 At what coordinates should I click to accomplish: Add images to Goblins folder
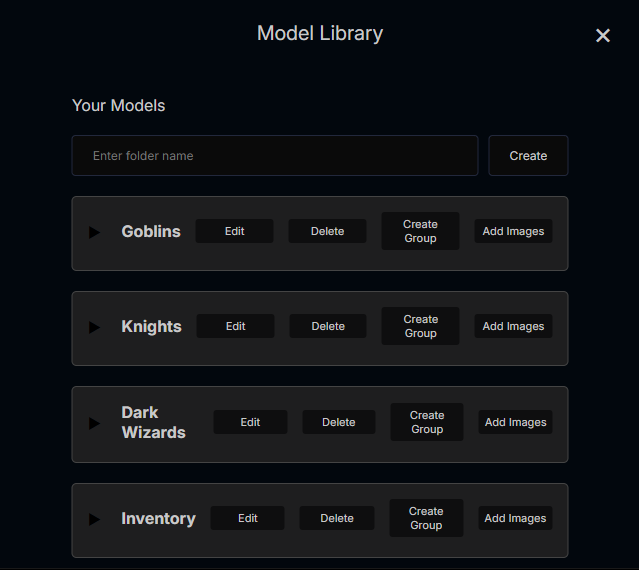click(x=513, y=231)
